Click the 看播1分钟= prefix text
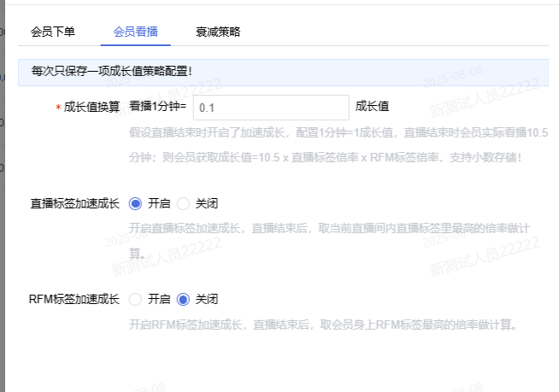 click(157, 107)
